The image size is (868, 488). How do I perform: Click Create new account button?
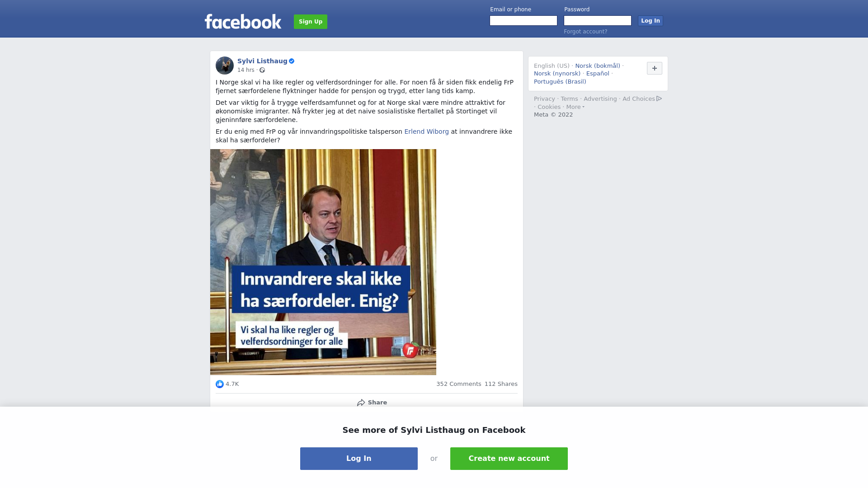click(509, 459)
